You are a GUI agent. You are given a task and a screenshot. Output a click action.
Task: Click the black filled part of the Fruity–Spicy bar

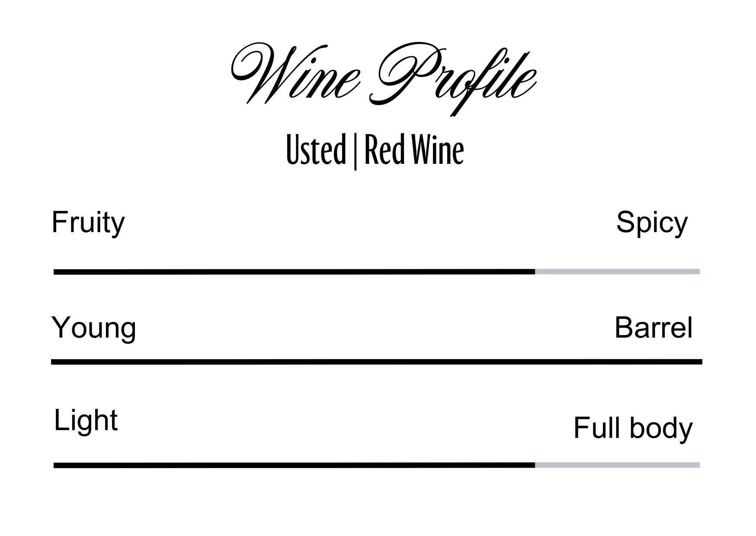tap(294, 272)
